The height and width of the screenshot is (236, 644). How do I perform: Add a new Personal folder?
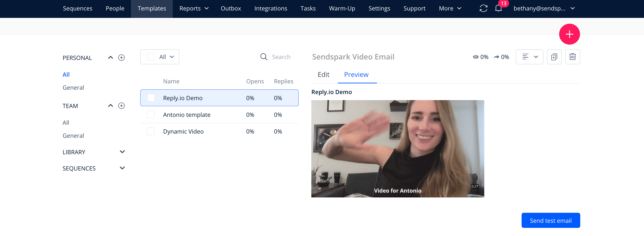(x=121, y=58)
